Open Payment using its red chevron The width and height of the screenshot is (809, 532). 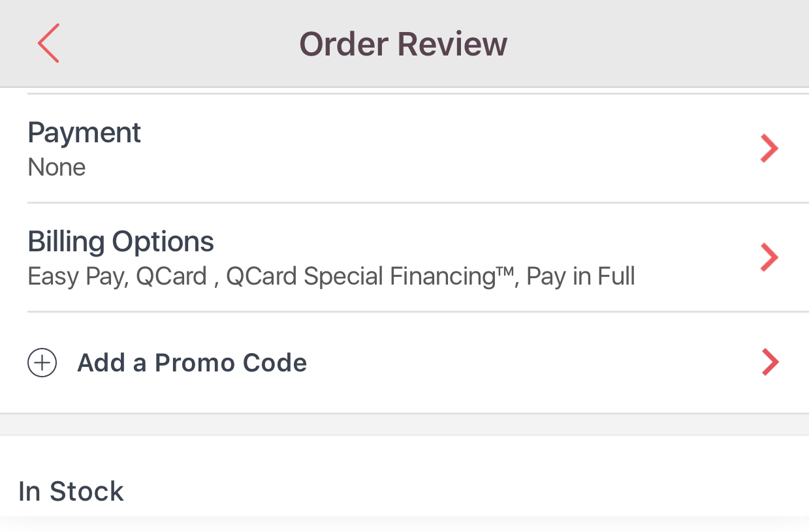(770, 149)
